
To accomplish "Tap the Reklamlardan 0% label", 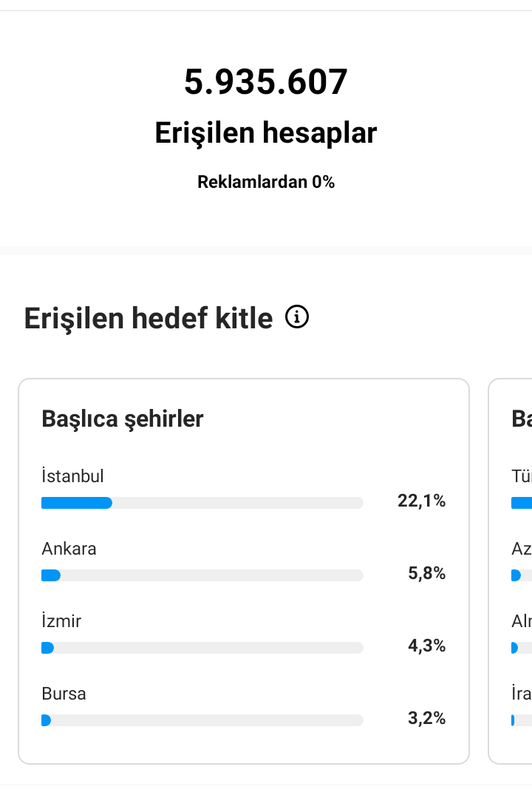I will tap(266, 182).
